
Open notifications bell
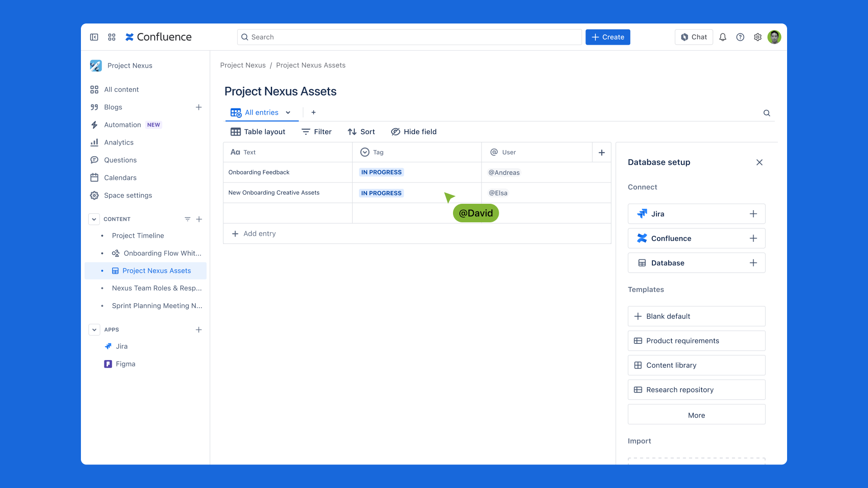(723, 37)
